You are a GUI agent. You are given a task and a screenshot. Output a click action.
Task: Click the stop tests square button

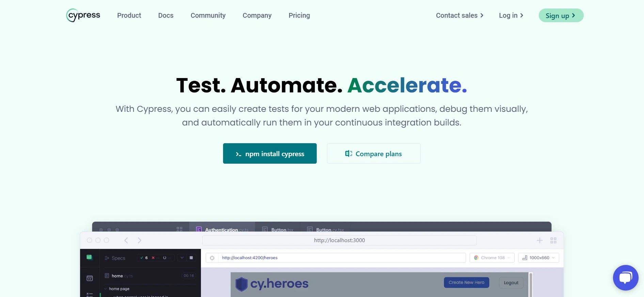(191, 258)
